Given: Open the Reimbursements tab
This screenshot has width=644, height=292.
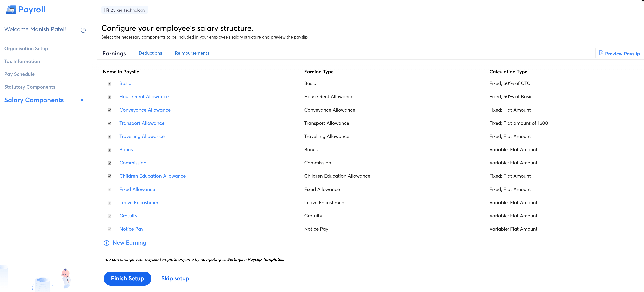Looking at the screenshot, I should point(192,53).
